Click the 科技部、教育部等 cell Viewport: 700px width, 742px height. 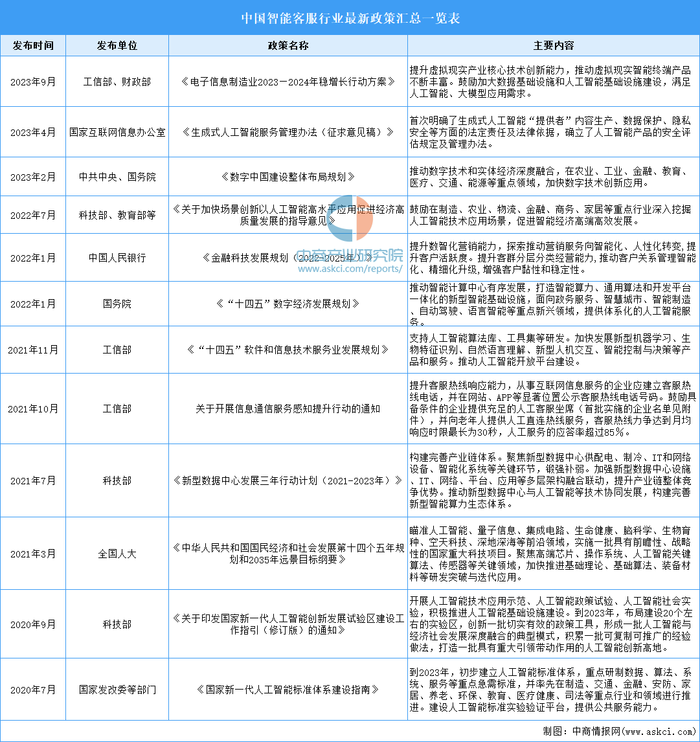point(117,216)
